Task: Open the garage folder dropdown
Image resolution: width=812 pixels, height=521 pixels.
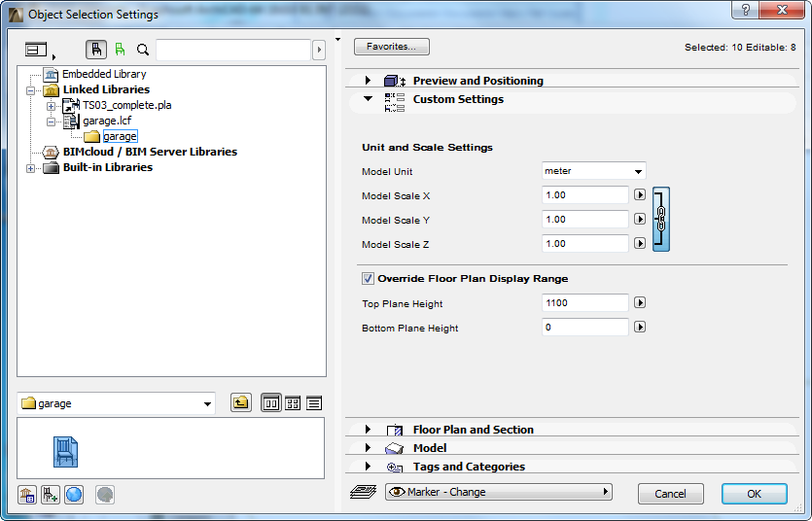Action: click(117, 403)
